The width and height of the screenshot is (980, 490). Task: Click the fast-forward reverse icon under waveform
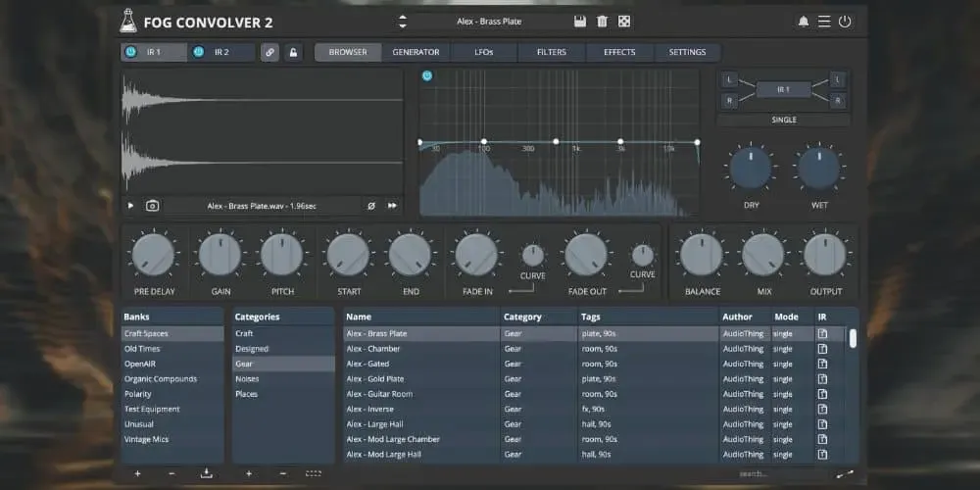pos(392,206)
